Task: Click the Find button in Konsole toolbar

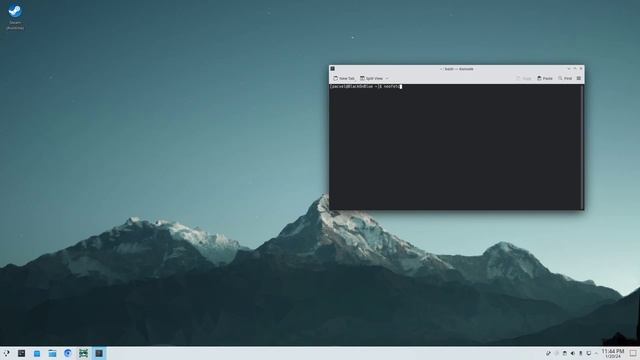Action: click(x=565, y=78)
